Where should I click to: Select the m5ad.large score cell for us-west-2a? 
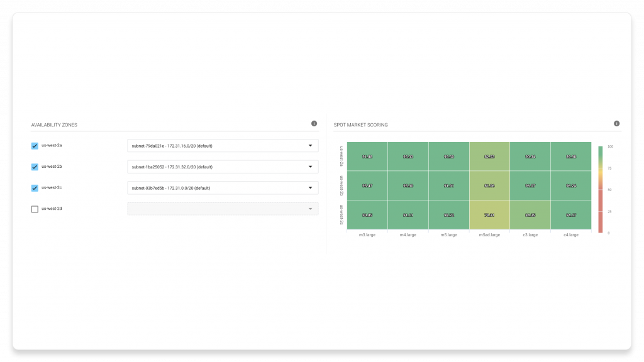tap(489, 156)
